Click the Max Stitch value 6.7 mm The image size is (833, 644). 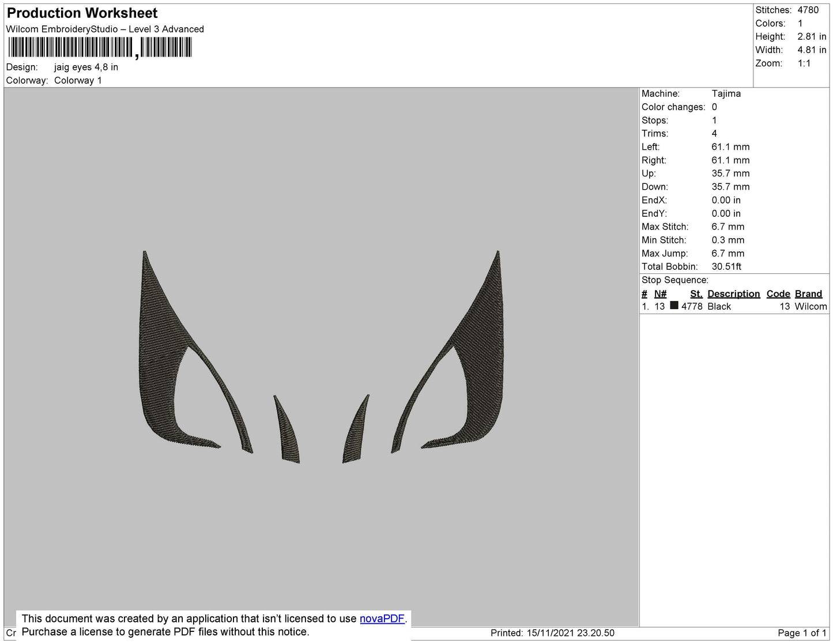tap(728, 227)
